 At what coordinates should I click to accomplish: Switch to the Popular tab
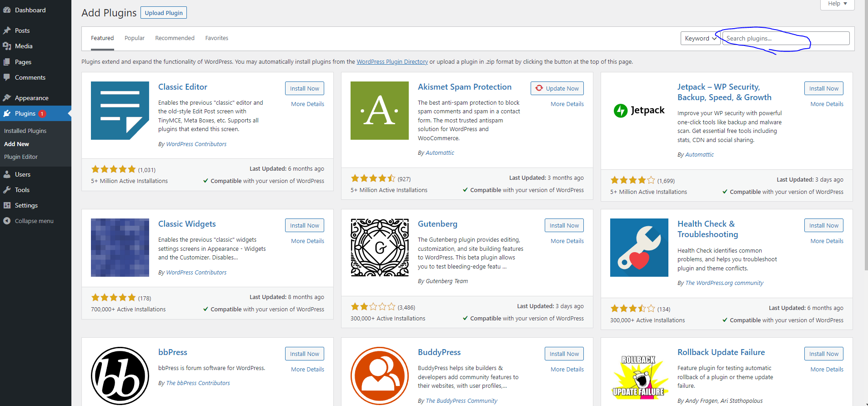pos(135,38)
